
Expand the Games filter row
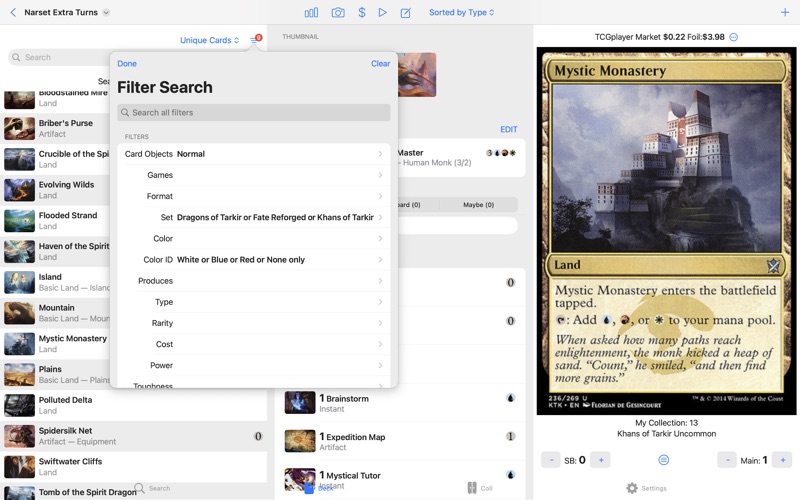pos(254,175)
